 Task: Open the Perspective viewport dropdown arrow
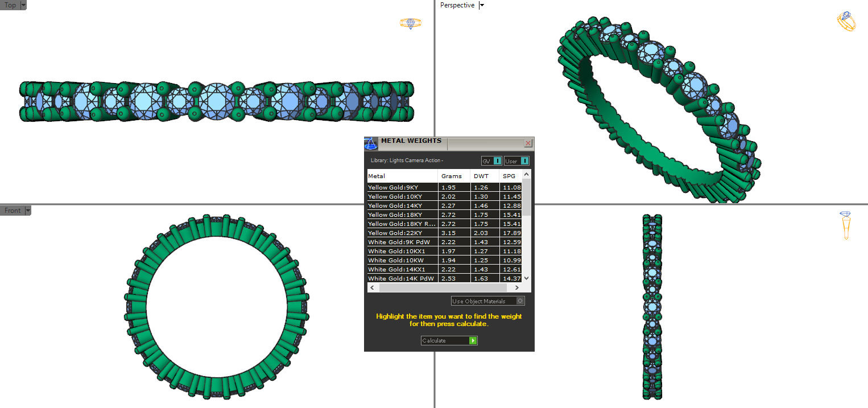[x=482, y=5]
